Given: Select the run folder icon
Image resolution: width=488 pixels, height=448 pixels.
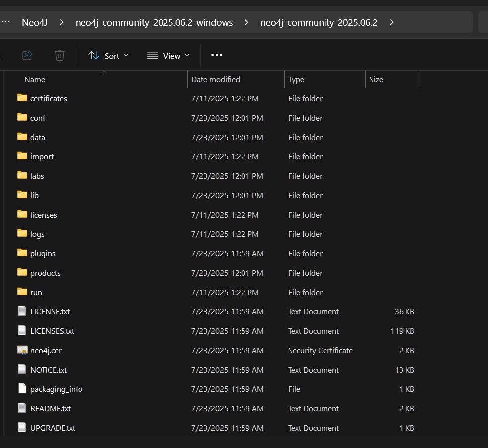Looking at the screenshot, I should click(x=22, y=292).
